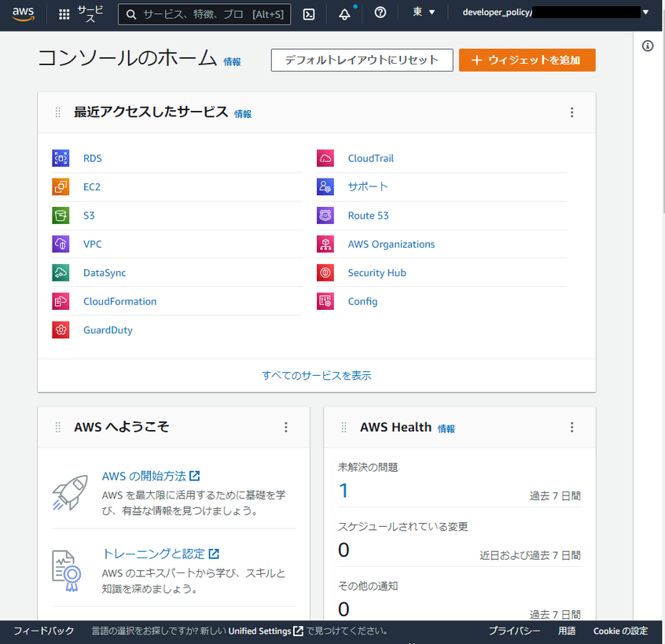Screen dimensions: 665x644
Task: Click the CloudFormation service icon
Action: [x=61, y=301]
